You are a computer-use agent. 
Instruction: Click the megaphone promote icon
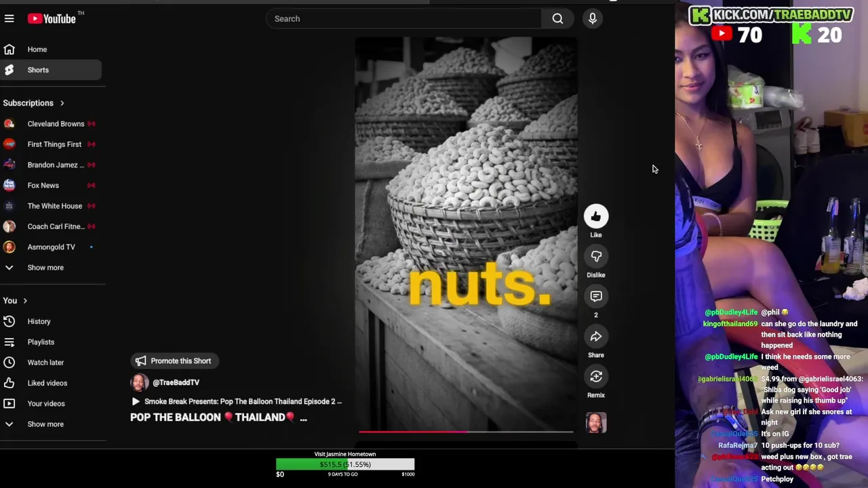click(x=140, y=361)
